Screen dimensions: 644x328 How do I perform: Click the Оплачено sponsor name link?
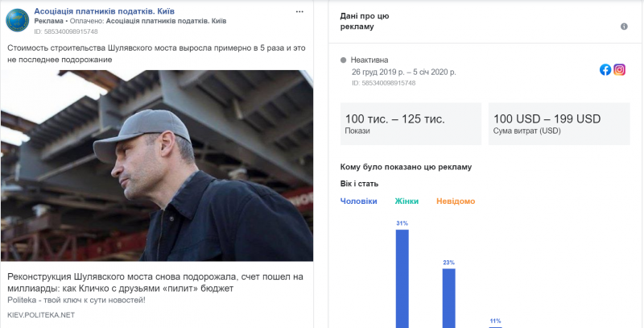167,20
